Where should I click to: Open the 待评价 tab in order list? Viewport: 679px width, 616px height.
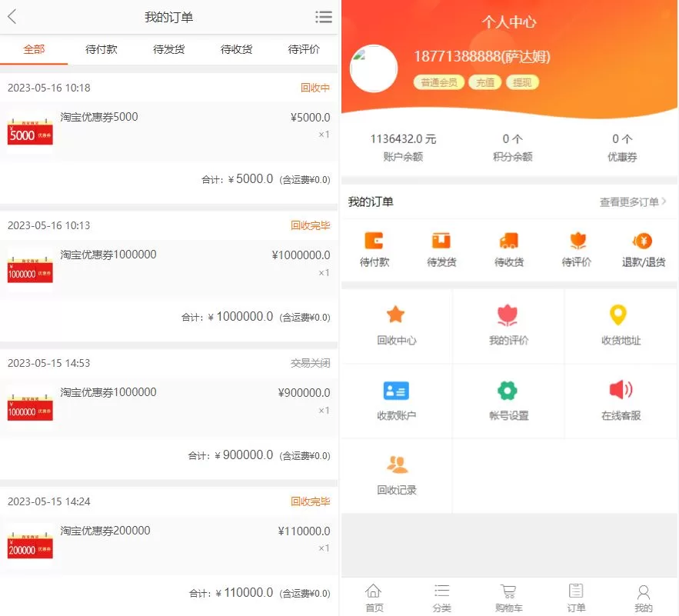point(304,49)
